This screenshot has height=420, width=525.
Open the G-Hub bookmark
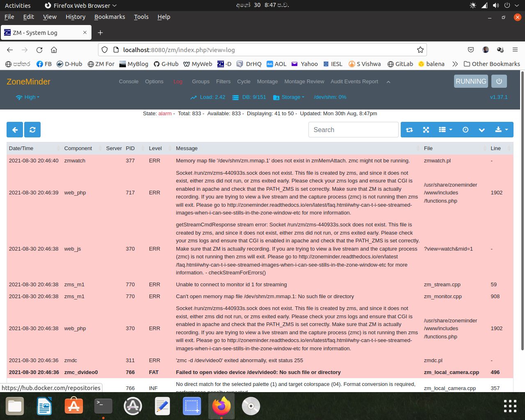(166, 64)
